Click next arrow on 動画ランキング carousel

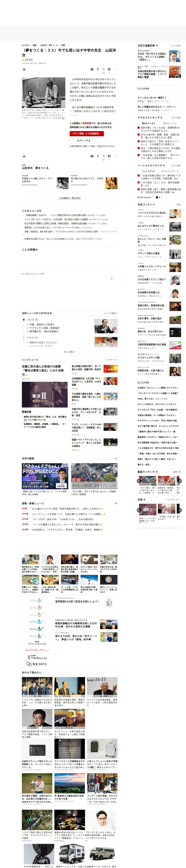tap(180, 481)
